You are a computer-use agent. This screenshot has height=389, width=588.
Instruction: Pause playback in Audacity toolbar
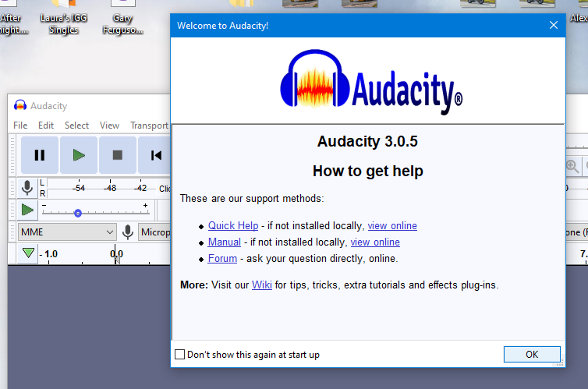pos(40,155)
